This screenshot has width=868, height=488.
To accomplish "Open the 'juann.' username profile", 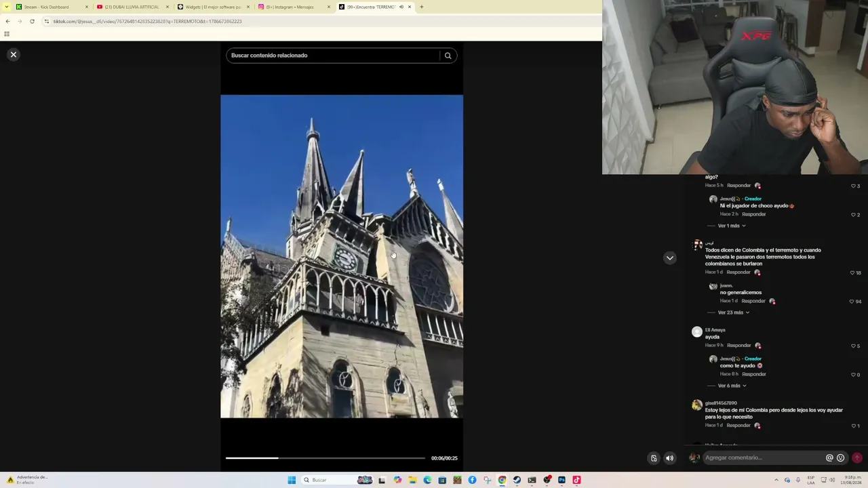I will (x=726, y=286).
